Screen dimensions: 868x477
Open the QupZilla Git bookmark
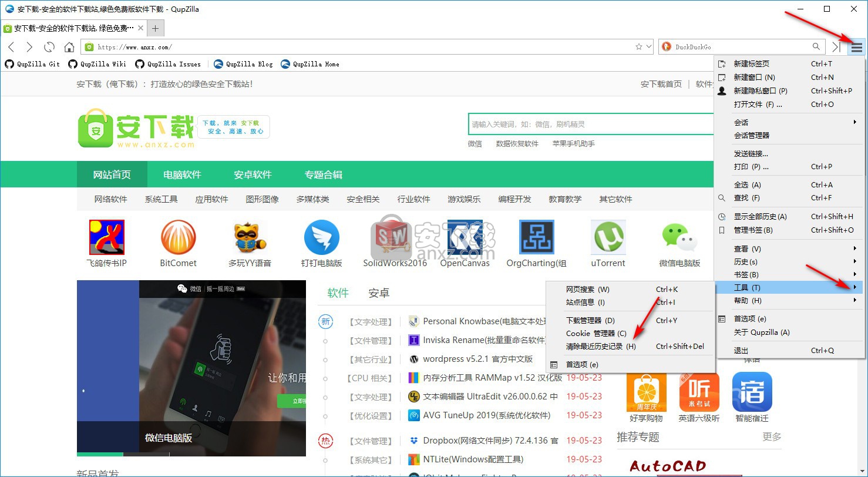(x=32, y=64)
